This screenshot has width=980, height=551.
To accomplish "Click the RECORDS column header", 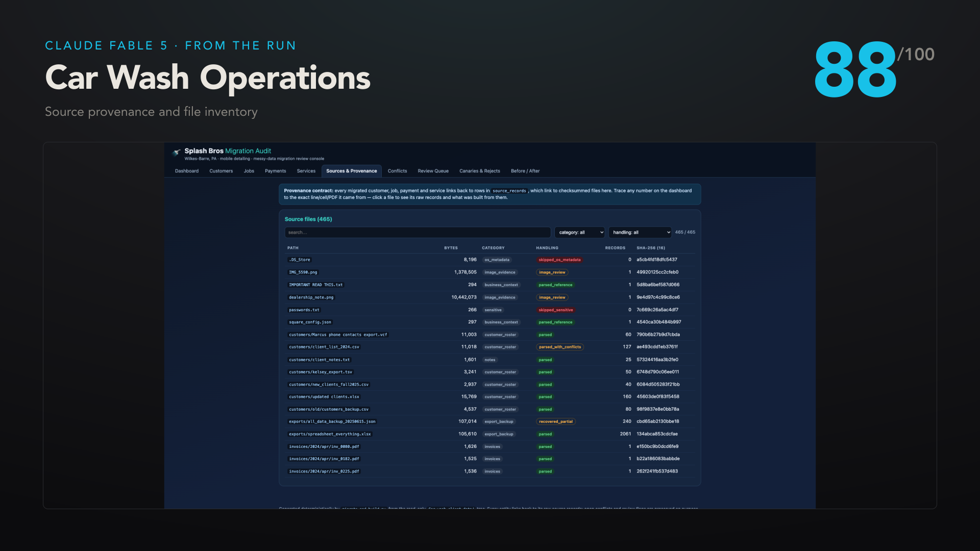I will [x=615, y=248].
